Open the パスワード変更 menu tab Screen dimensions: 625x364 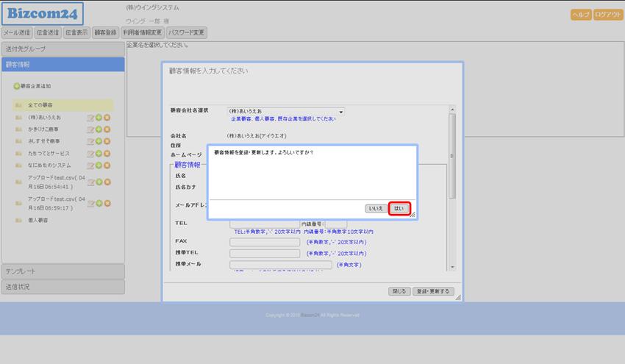tap(187, 32)
